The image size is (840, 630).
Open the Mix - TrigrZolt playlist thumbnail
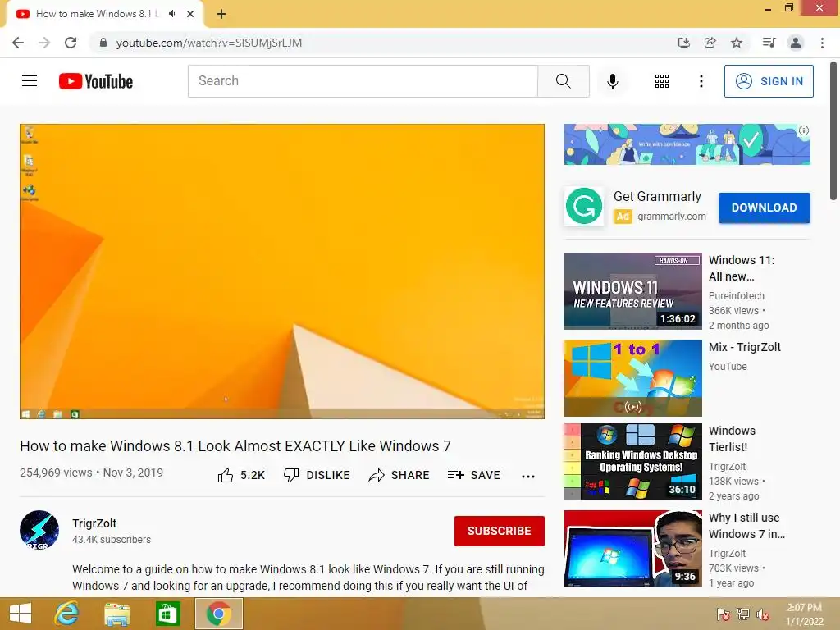tap(632, 377)
